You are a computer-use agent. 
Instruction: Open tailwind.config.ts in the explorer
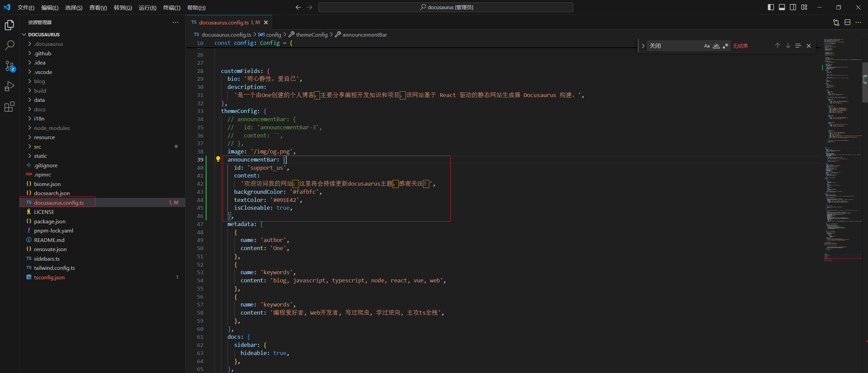(x=102, y=268)
